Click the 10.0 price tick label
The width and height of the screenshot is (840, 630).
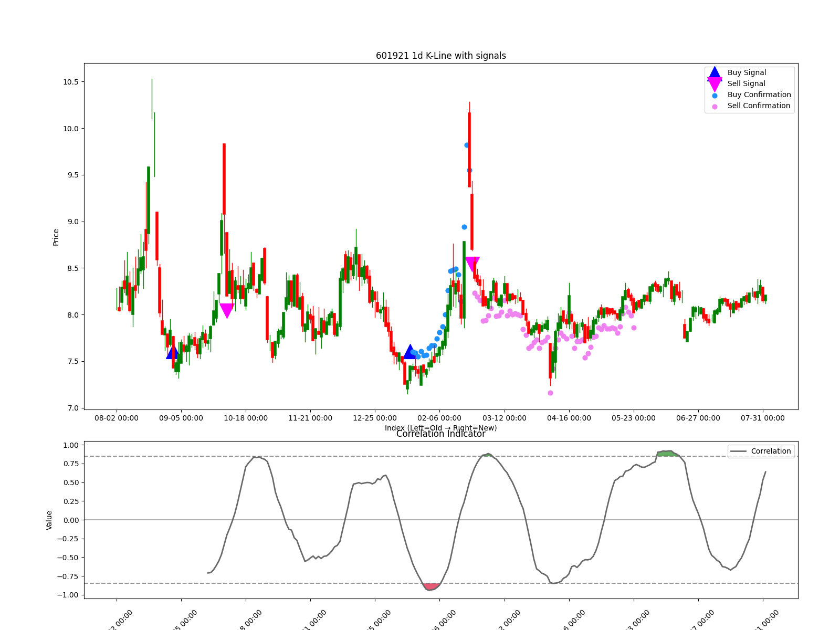coord(71,129)
